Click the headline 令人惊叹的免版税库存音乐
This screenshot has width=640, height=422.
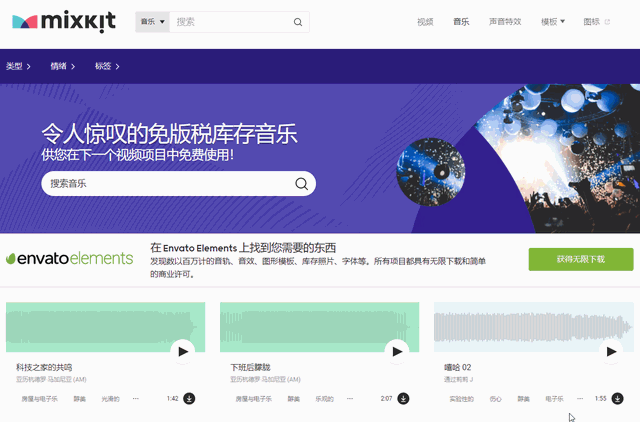coord(169,134)
